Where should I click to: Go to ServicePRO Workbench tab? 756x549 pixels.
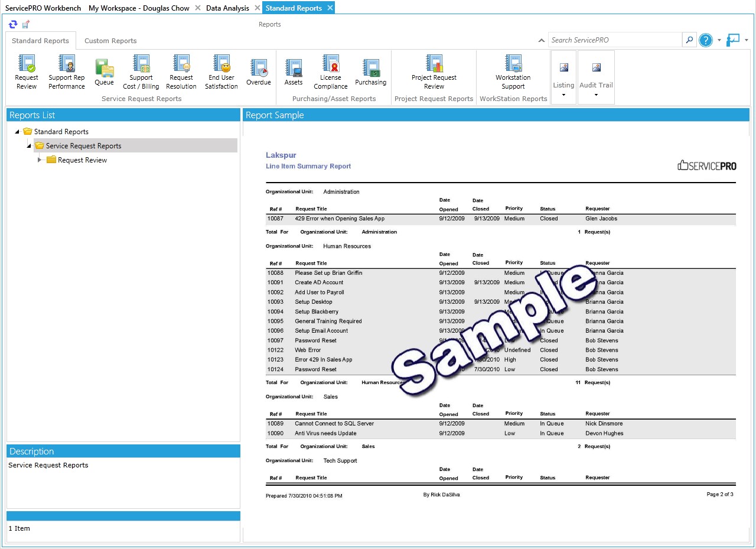(x=43, y=8)
